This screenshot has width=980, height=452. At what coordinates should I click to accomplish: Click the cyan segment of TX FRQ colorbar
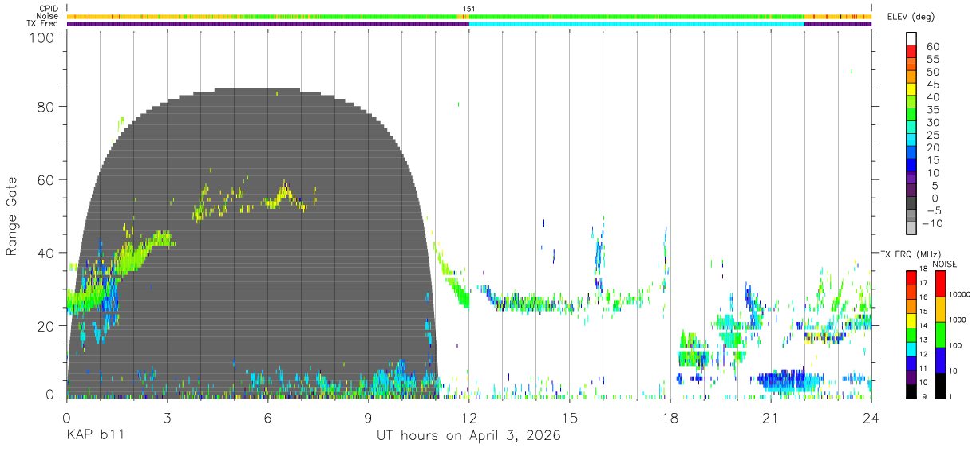tap(911, 348)
